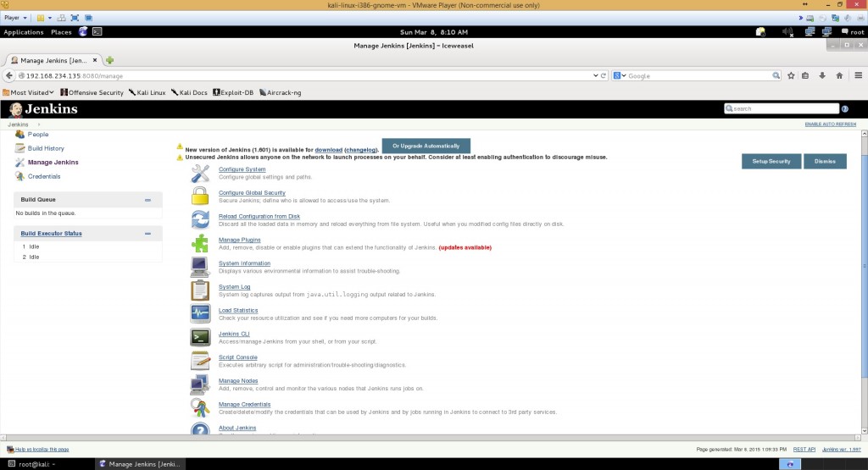Click the Jenkins search field
The image size is (868, 470).
pyautogui.click(x=782, y=109)
